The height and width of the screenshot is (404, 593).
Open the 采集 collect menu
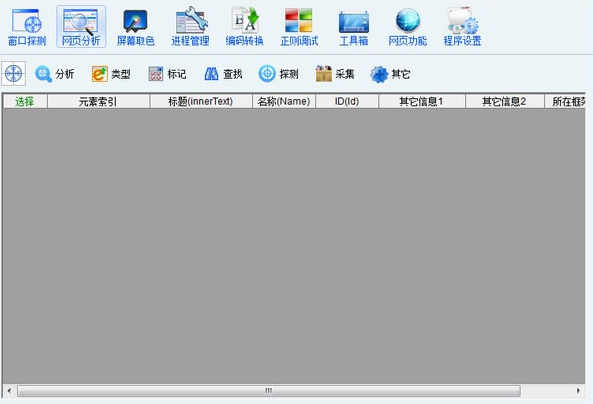[x=335, y=74]
